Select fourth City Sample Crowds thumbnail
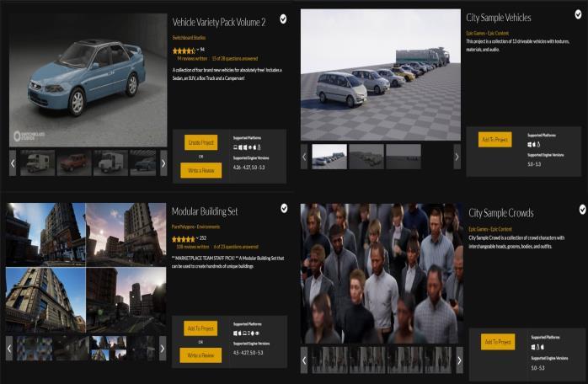The image size is (588, 384). (x=438, y=360)
